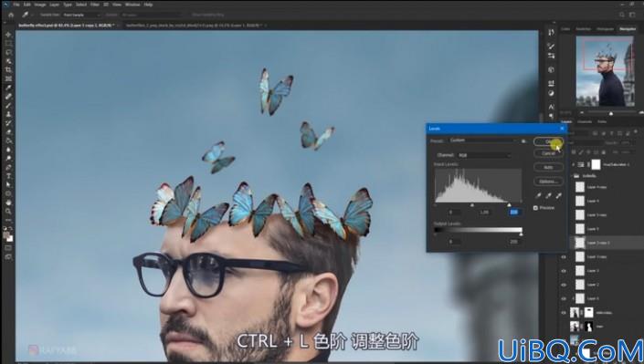The image size is (644, 364).
Task: Click the input midtone gamma value field
Action: (485, 213)
